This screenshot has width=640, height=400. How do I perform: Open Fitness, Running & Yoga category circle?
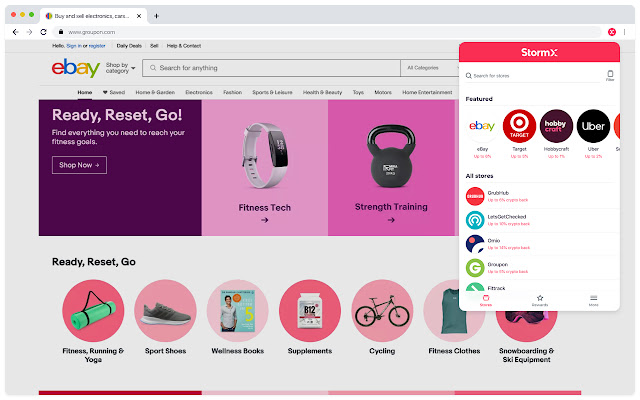point(93,311)
